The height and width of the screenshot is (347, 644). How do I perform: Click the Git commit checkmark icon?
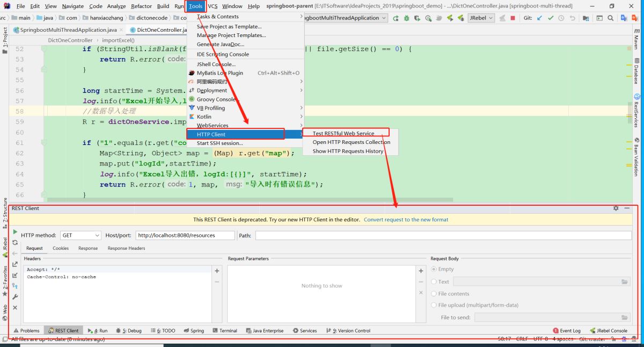coord(550,18)
